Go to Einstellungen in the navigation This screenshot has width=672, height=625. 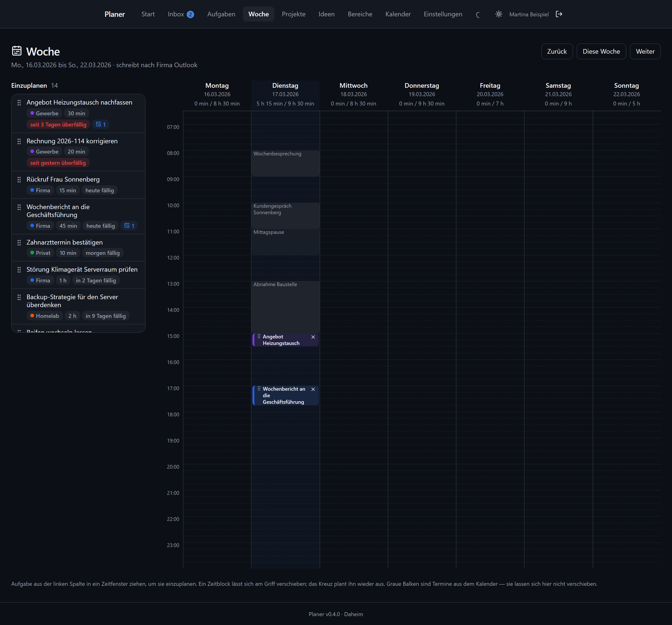click(x=443, y=14)
